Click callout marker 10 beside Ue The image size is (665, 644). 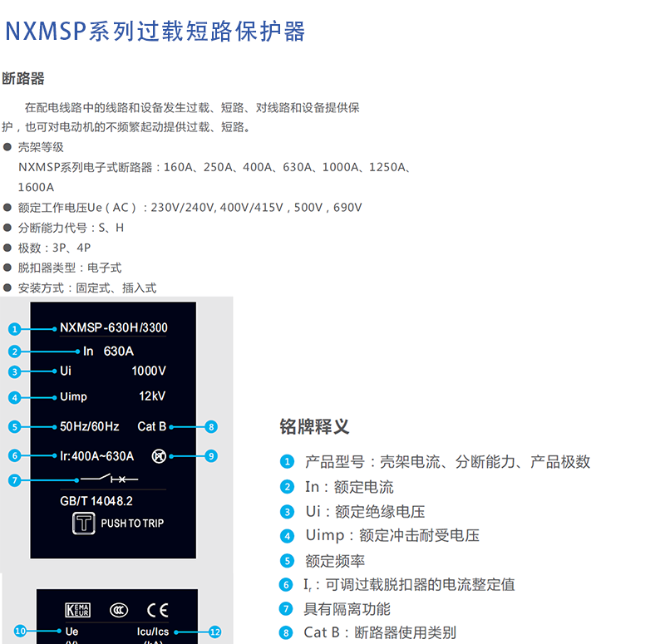[21, 632]
